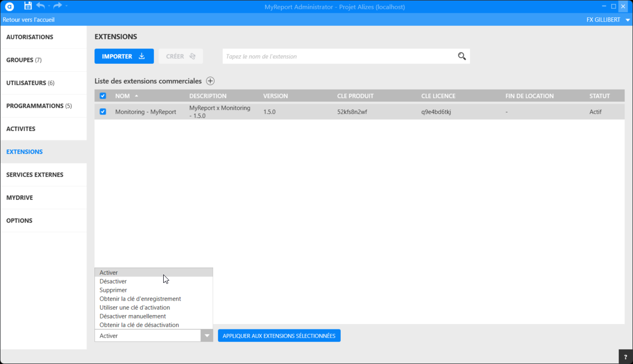Select Désactiver from the action list

[x=113, y=281]
